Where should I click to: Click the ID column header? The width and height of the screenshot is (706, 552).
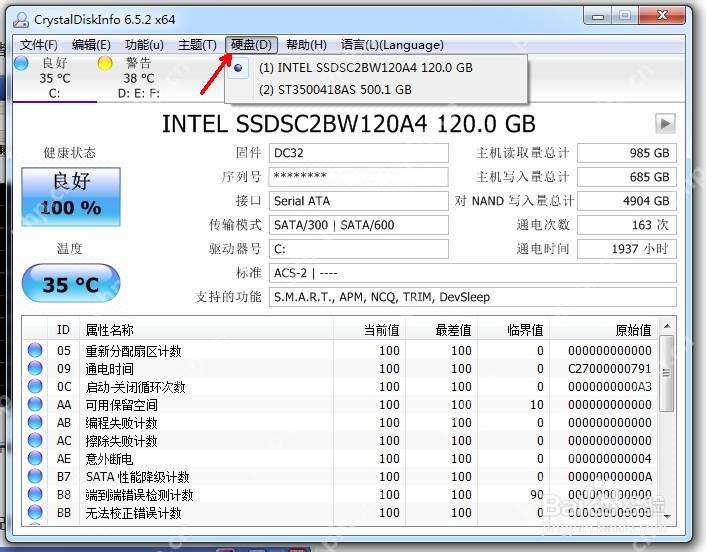click(x=63, y=330)
